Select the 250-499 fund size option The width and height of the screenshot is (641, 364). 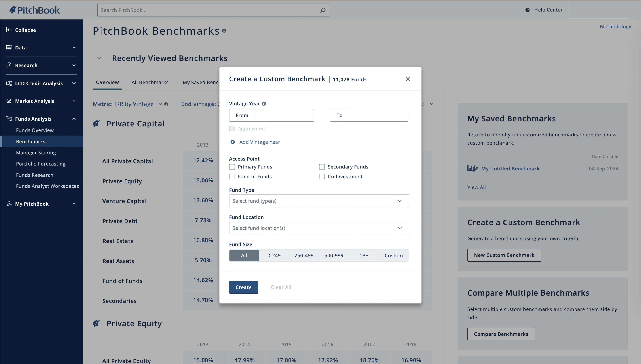(x=304, y=255)
